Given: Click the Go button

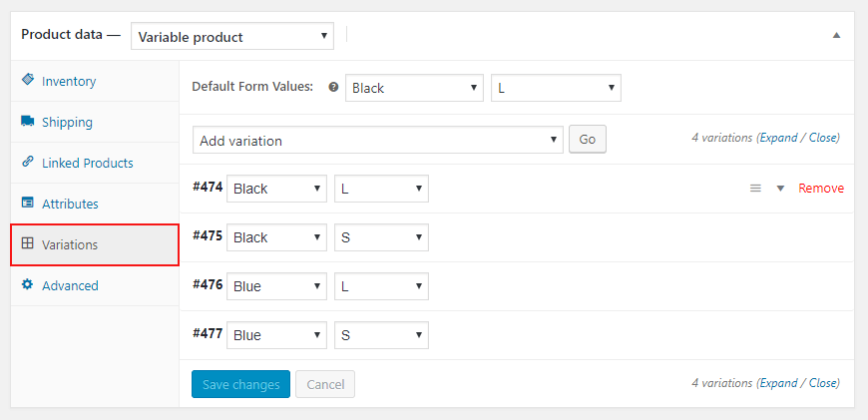Looking at the screenshot, I should [x=587, y=140].
